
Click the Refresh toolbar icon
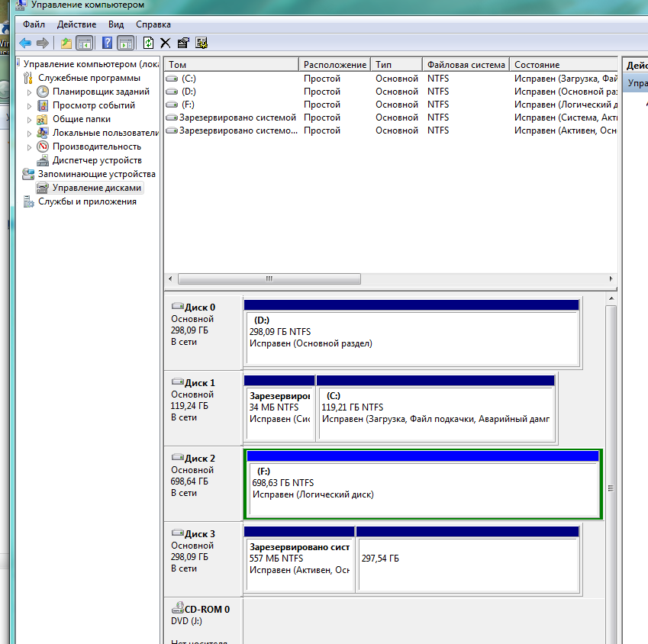pyautogui.click(x=148, y=43)
